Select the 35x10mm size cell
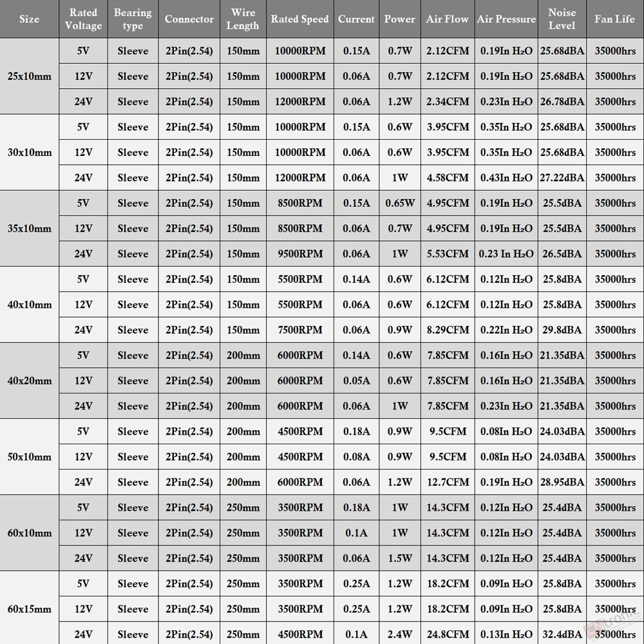644x644 pixels. pyautogui.click(x=29, y=229)
